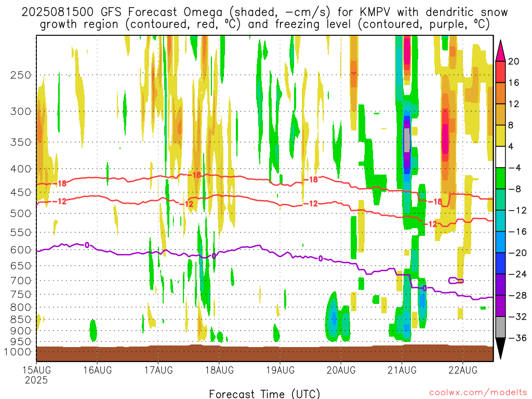Click the value -36 on the color scale
Image resolution: width=532 pixels, height=399 pixels.
coord(517,338)
